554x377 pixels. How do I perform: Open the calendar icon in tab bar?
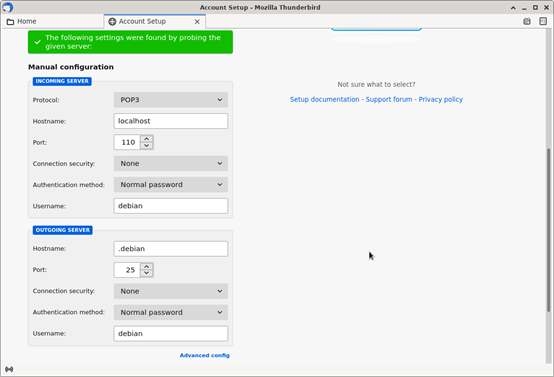tap(527, 21)
